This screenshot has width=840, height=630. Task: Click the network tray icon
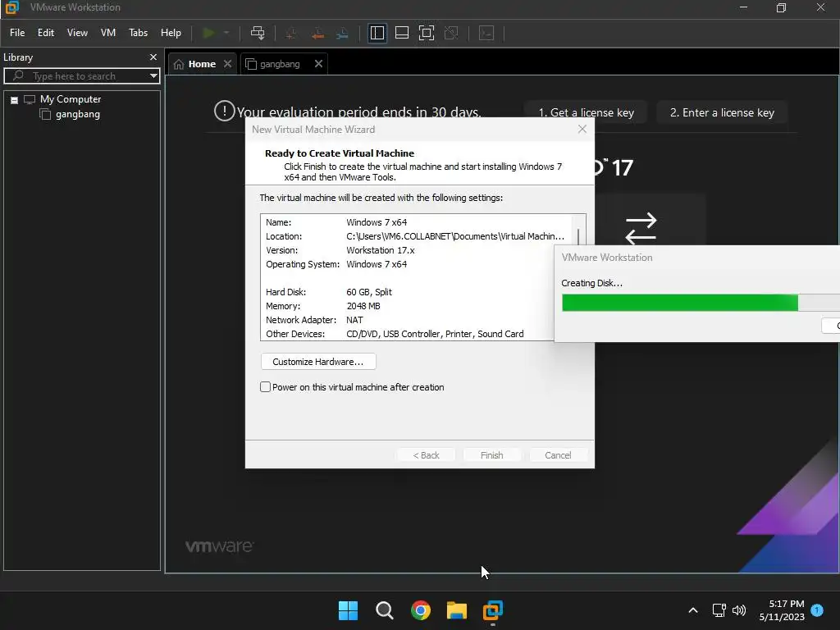719,610
